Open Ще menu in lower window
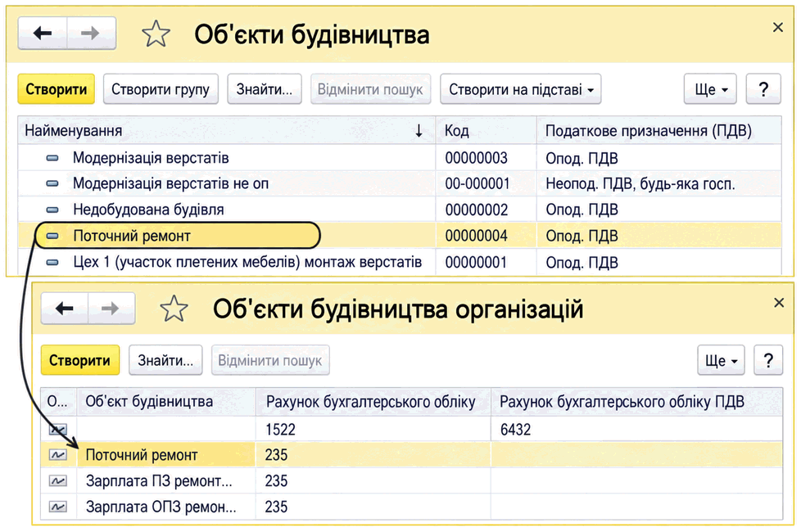 tap(721, 360)
